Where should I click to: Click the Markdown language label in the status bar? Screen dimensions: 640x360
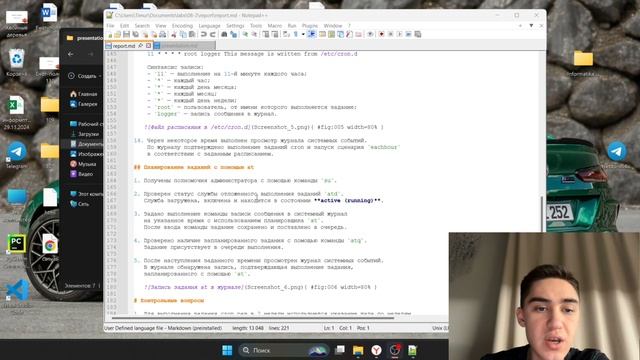click(163, 328)
